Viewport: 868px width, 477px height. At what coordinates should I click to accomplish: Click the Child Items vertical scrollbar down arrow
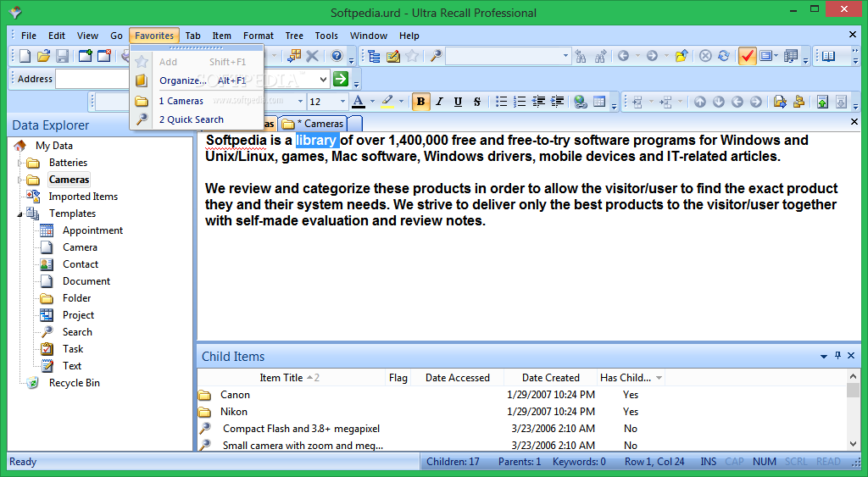853,444
